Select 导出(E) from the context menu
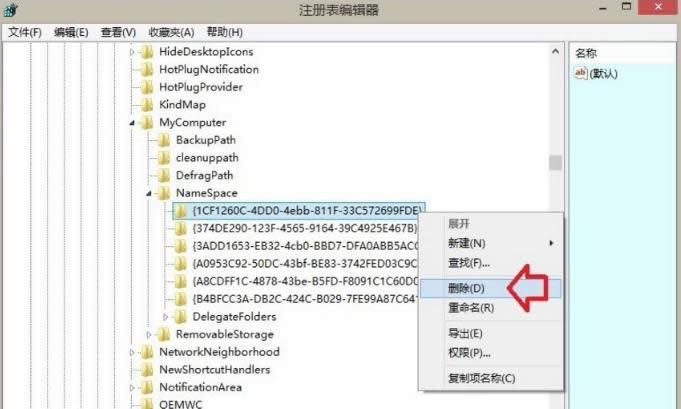Image resolution: width=681 pixels, height=409 pixels. pos(465,333)
